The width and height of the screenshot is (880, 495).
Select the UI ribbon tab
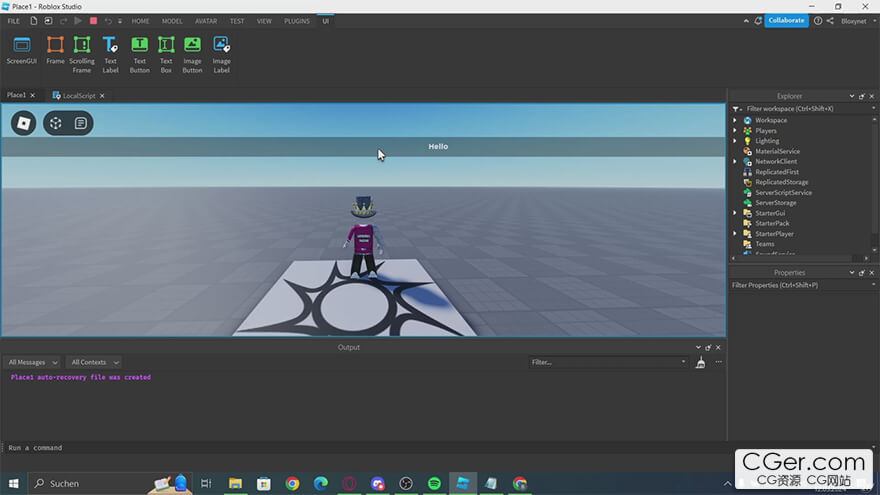[326, 21]
